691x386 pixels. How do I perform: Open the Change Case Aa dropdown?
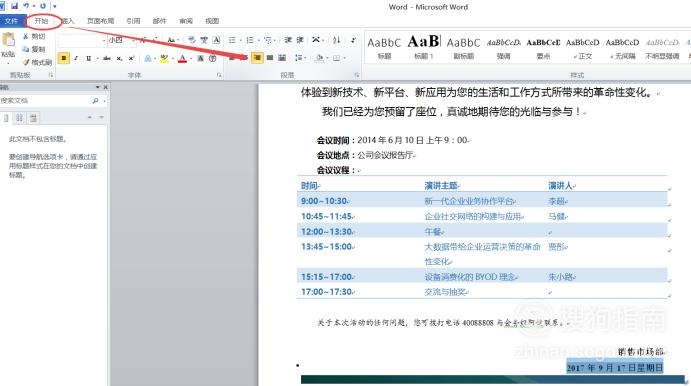tap(172, 40)
